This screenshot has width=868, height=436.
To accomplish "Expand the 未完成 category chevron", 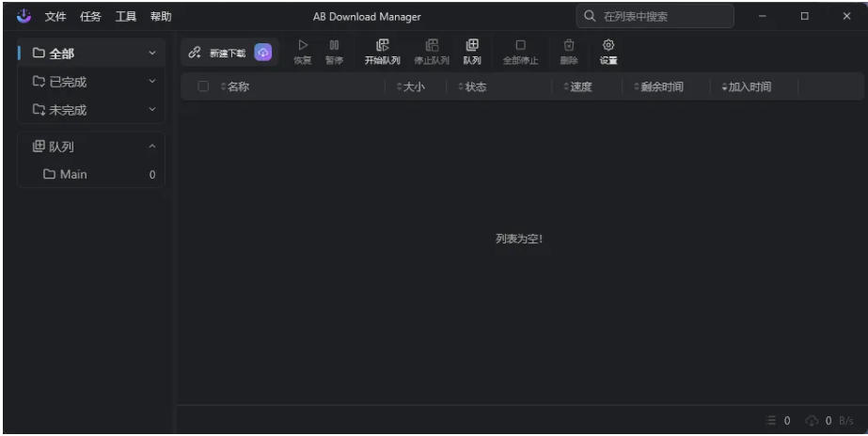I will [x=152, y=110].
